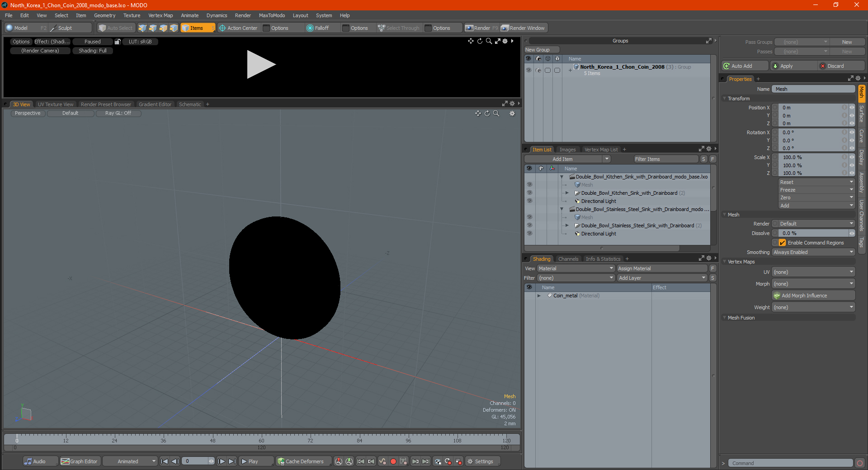Start the preview render play button
The height and width of the screenshot is (470, 868).
[261, 65]
